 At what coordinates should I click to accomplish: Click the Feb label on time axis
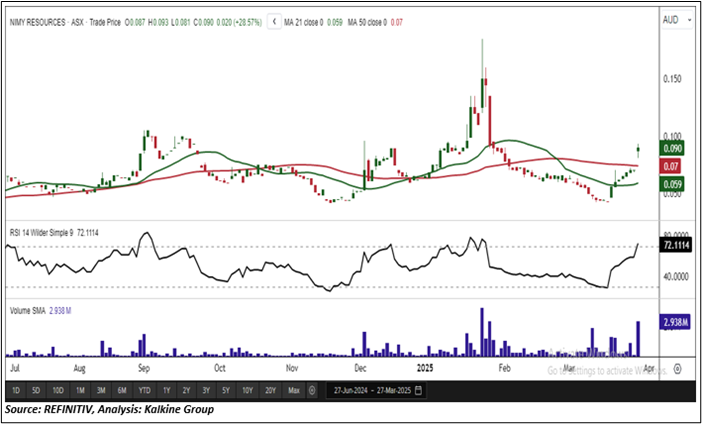505,368
